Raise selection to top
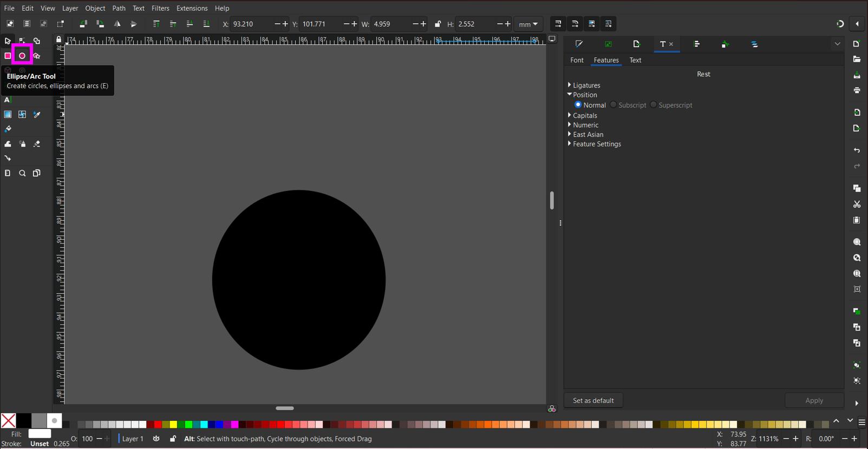The height and width of the screenshot is (449, 868). coord(156,24)
